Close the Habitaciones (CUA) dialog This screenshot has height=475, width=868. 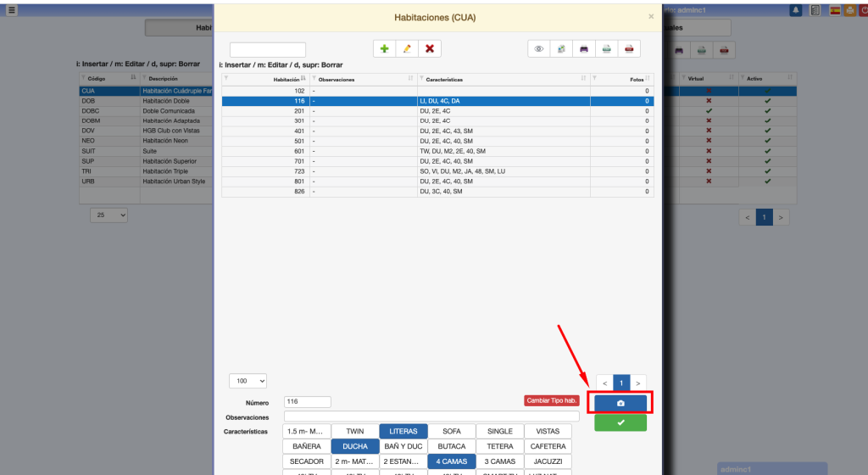[651, 16]
